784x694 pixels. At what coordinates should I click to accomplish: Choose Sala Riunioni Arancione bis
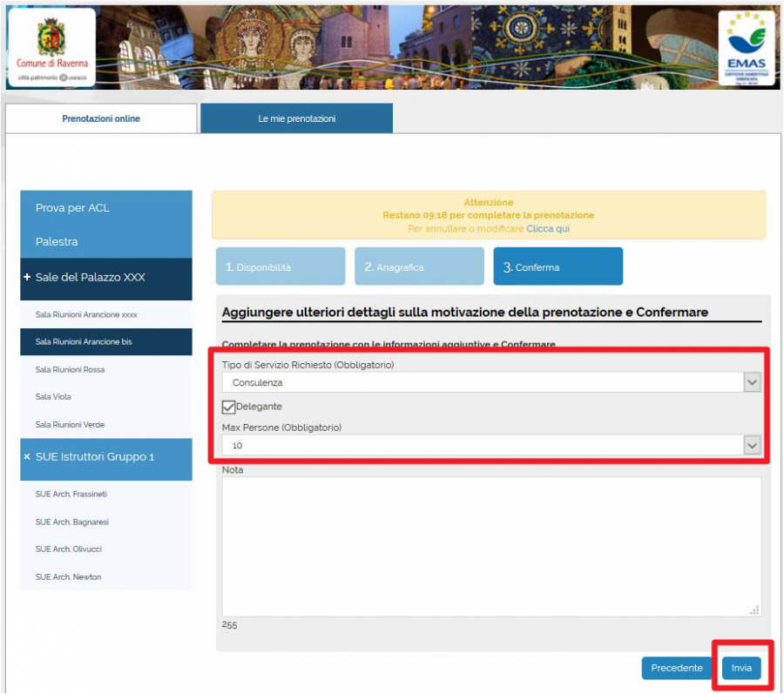106,341
